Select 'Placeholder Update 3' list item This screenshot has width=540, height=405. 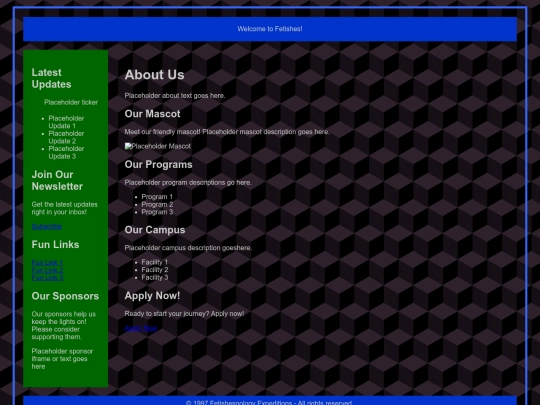66,152
